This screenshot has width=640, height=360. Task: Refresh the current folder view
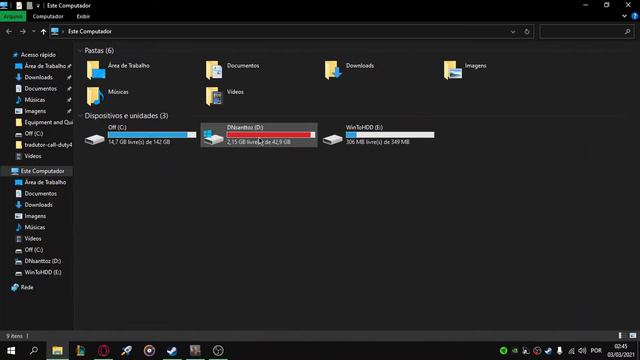tap(527, 31)
